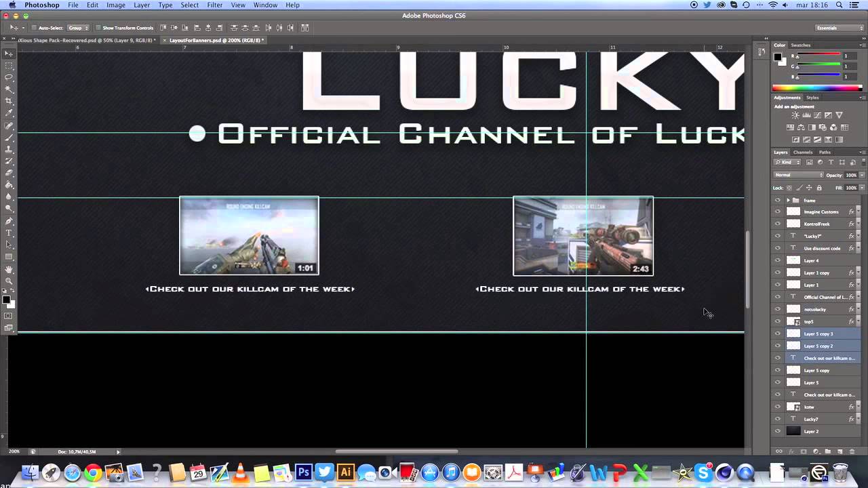The height and width of the screenshot is (488, 868).
Task: Add a Levels adjustment
Action: click(x=806, y=115)
